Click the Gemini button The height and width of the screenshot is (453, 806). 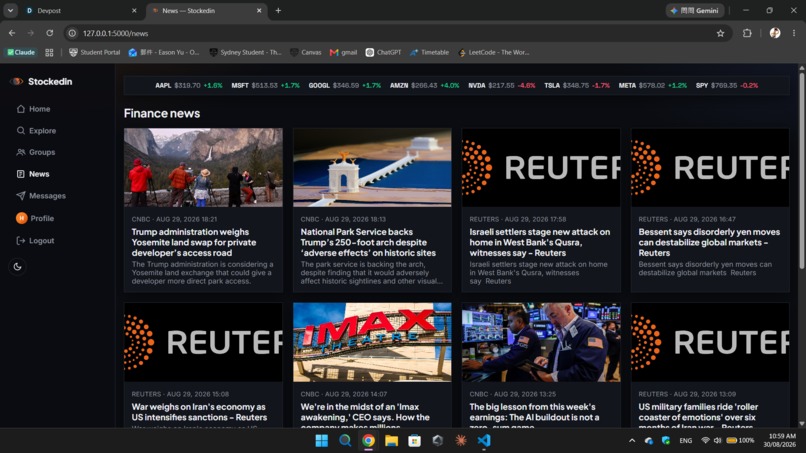[x=695, y=10]
